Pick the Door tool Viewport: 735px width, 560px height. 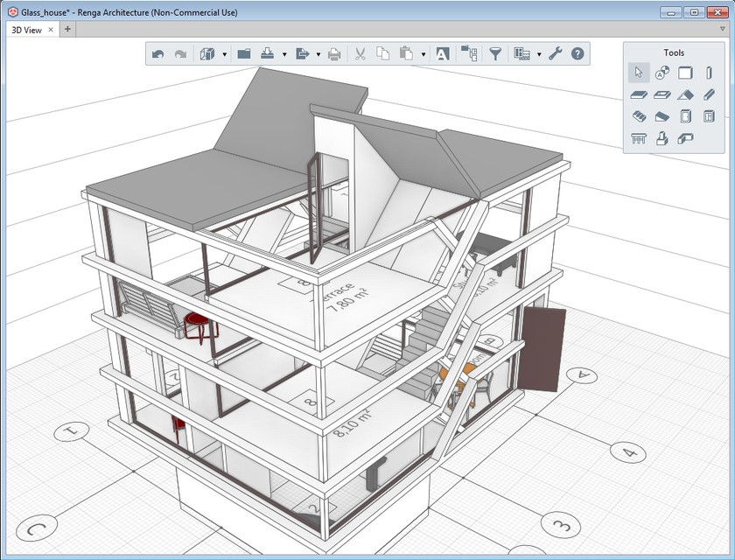click(688, 115)
